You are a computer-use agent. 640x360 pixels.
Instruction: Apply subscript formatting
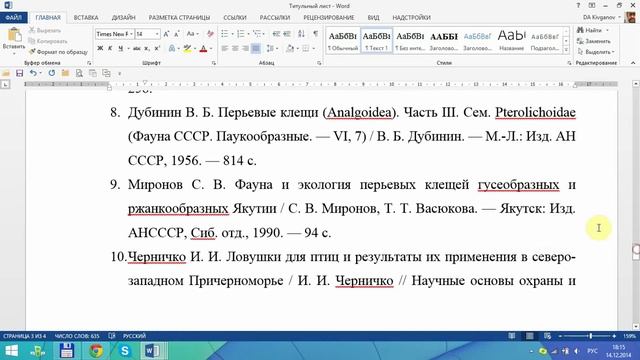147,49
